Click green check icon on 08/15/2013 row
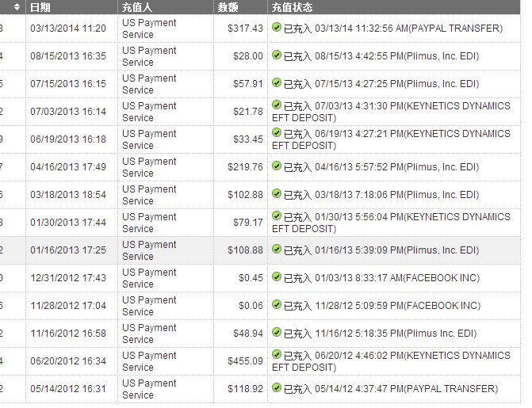Screen dimensions: 532x408 coord(277,55)
